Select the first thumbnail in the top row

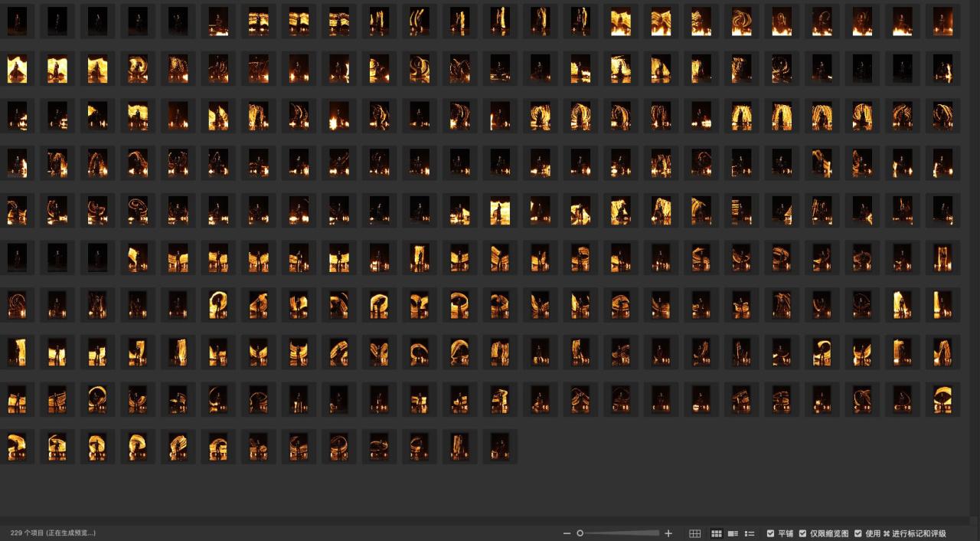[17, 21]
